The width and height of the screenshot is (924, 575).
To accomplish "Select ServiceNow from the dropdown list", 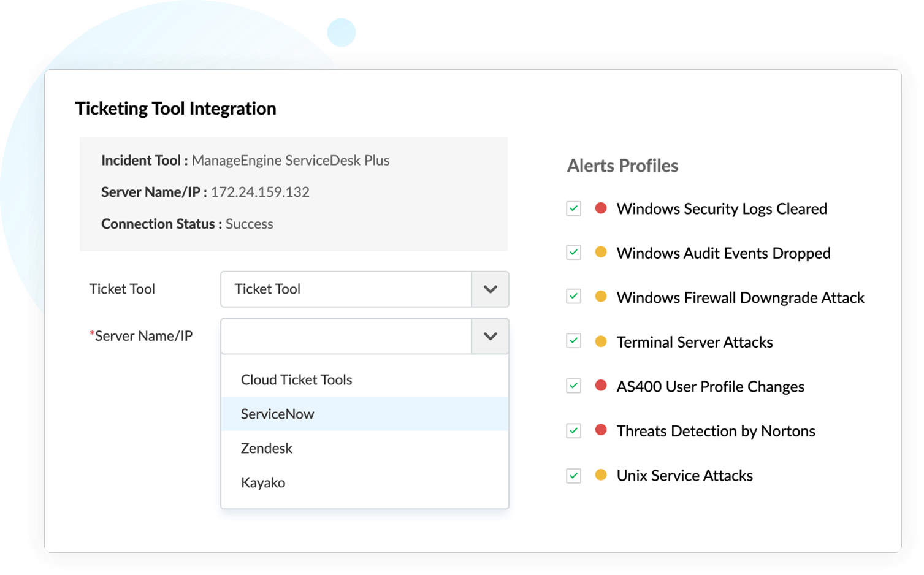I will click(x=278, y=414).
